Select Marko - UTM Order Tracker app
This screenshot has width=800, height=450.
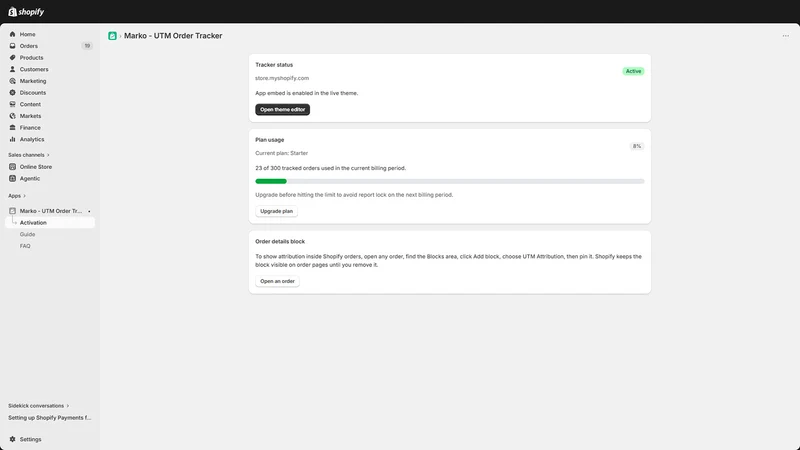coord(50,211)
